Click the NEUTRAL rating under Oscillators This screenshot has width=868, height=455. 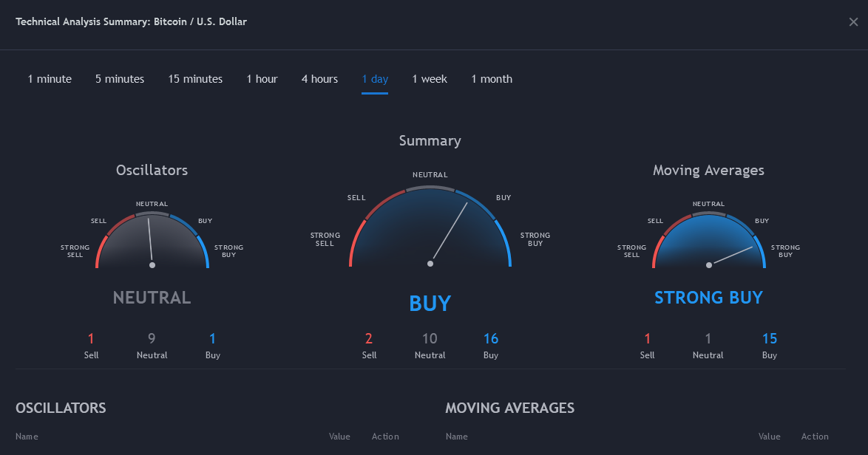coord(152,298)
